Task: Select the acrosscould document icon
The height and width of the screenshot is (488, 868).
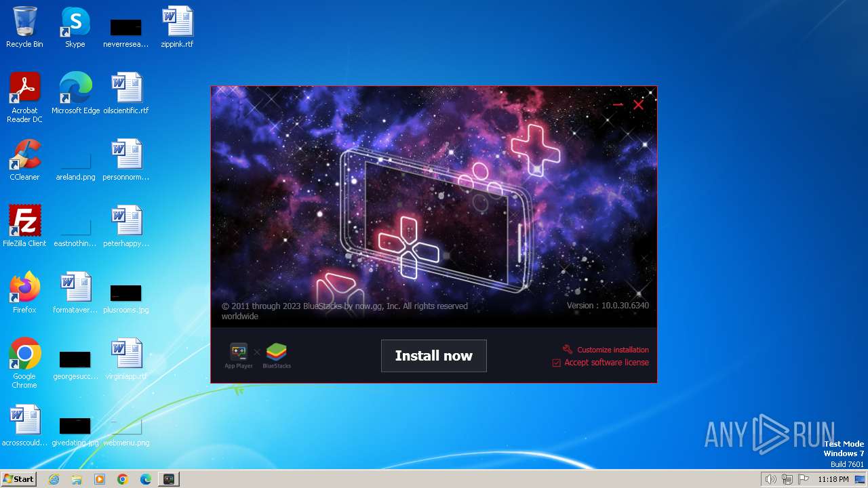Action: tap(24, 426)
